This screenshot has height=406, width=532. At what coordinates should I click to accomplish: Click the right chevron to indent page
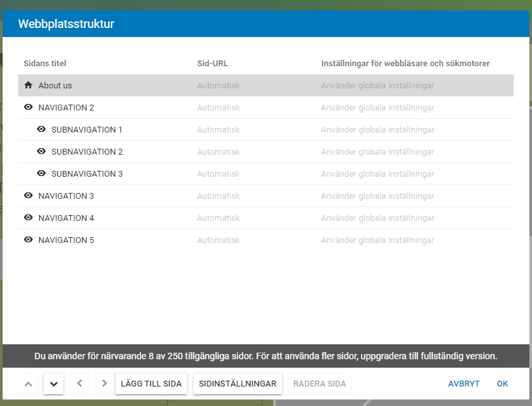tap(104, 384)
